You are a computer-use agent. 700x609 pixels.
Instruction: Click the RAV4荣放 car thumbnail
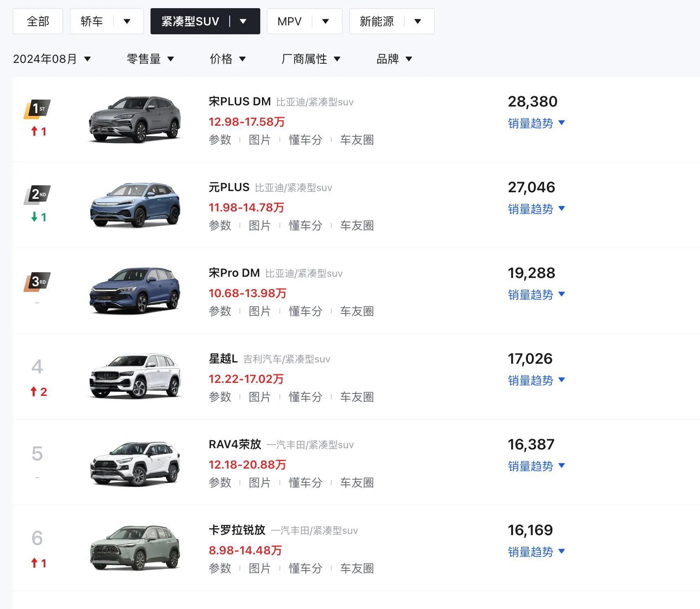coord(135,464)
